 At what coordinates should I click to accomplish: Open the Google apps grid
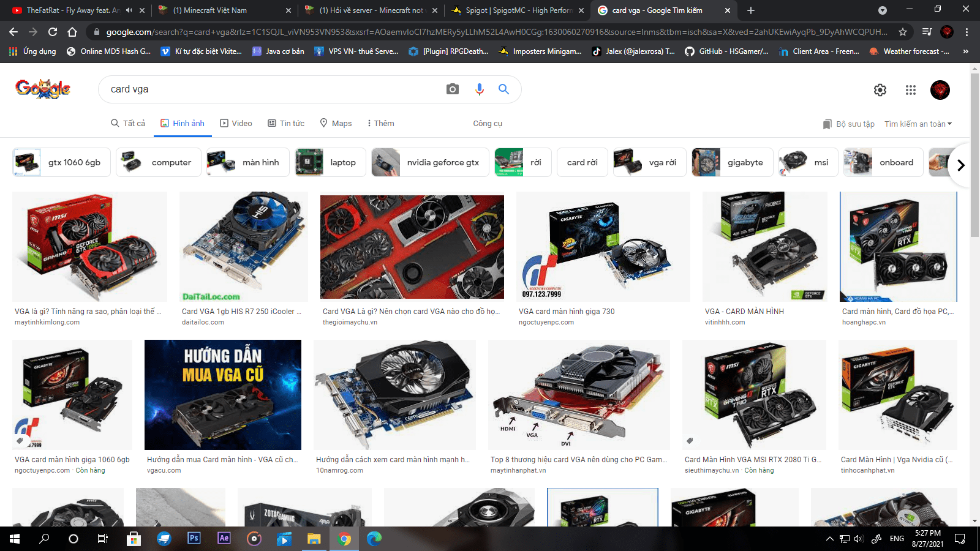(x=911, y=90)
